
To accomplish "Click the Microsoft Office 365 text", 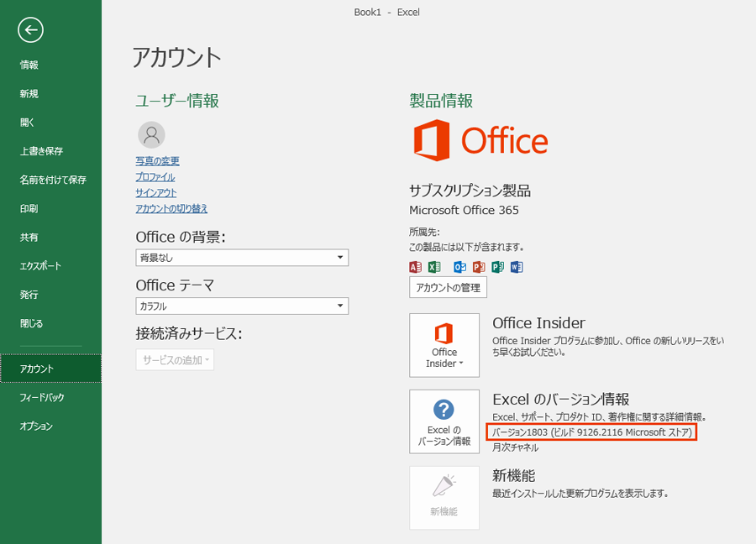I will click(x=464, y=210).
